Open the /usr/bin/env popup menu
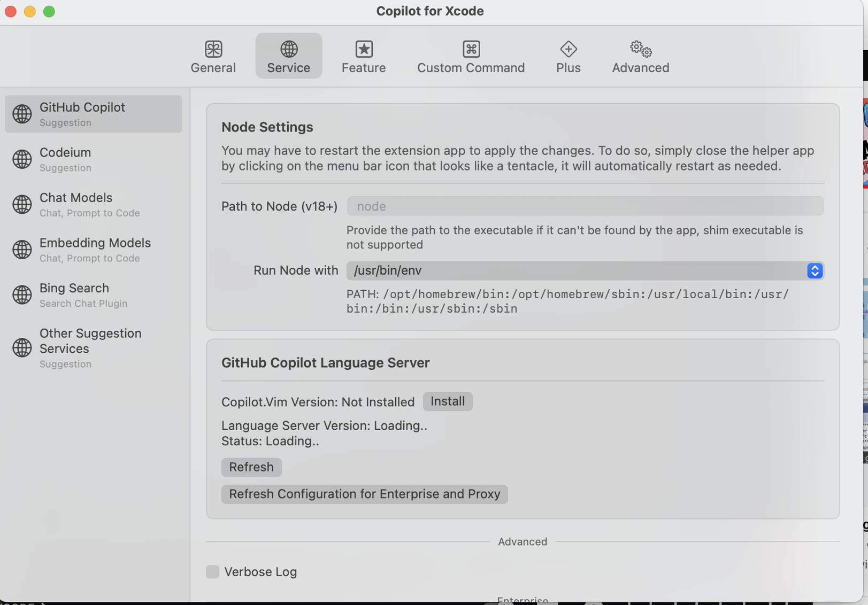The height and width of the screenshot is (605, 868). 577,271
